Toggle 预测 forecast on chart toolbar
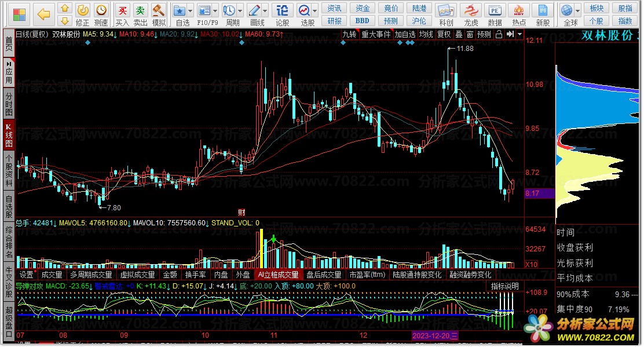The image size is (644, 347). [484, 35]
